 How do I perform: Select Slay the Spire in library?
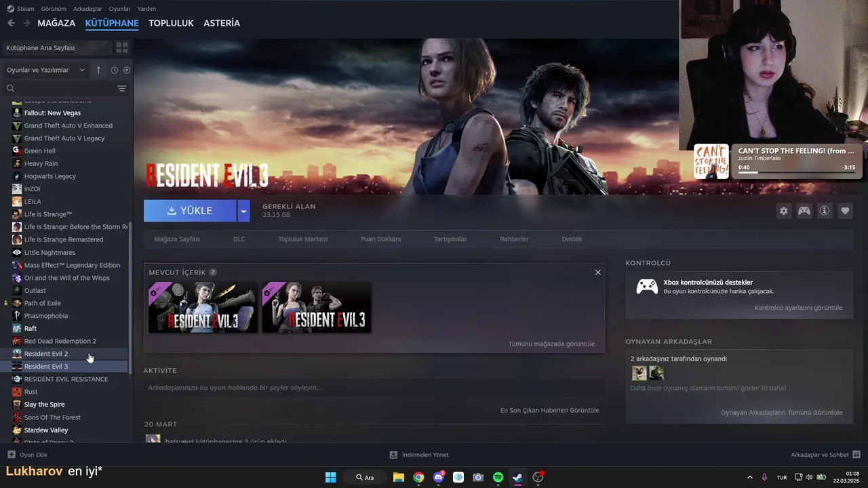(44, 405)
